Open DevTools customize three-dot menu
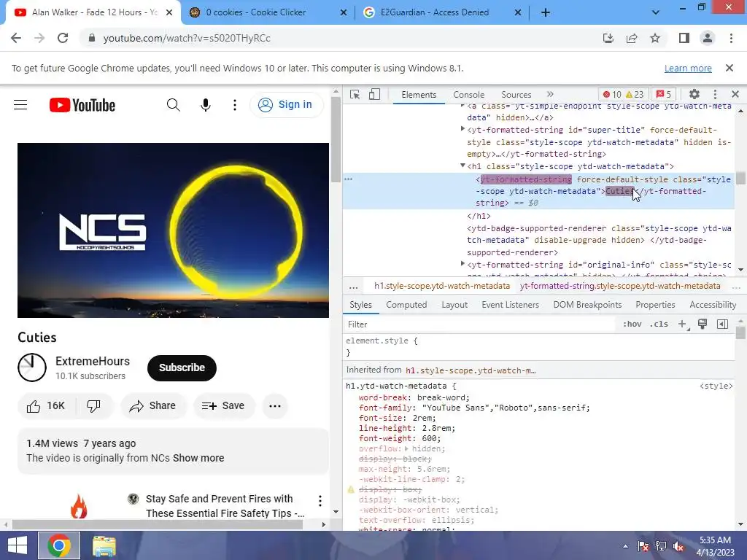Screen dimensions: 747x560 [715, 94]
